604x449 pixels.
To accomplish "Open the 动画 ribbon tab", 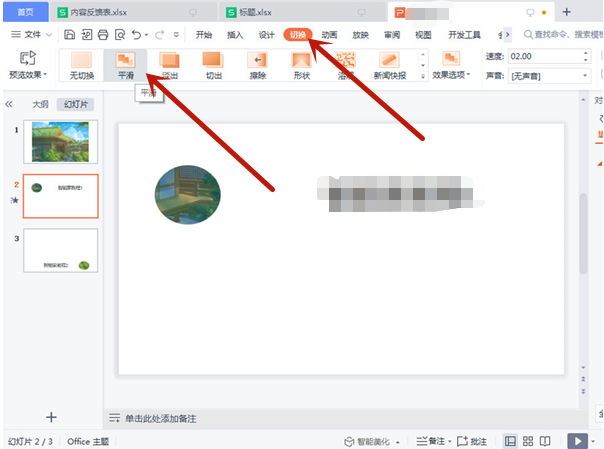I will pyautogui.click(x=330, y=34).
